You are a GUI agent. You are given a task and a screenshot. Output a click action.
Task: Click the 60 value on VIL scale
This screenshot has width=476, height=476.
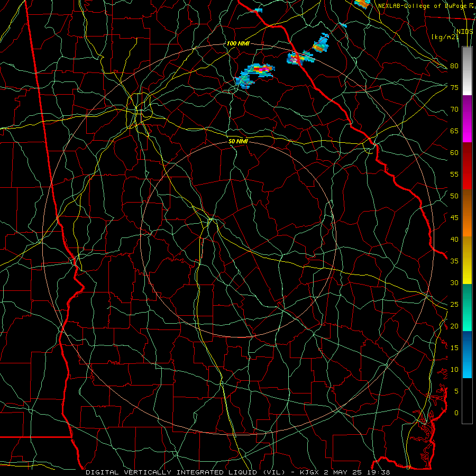click(454, 153)
